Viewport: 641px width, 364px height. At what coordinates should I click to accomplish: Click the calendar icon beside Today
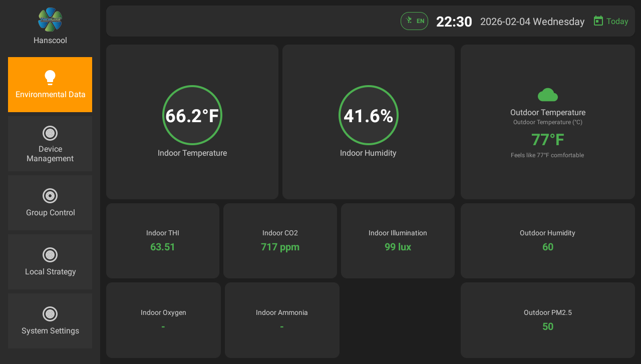598,21
